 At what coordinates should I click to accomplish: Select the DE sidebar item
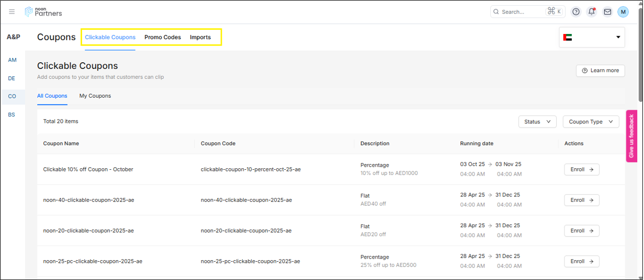12,78
